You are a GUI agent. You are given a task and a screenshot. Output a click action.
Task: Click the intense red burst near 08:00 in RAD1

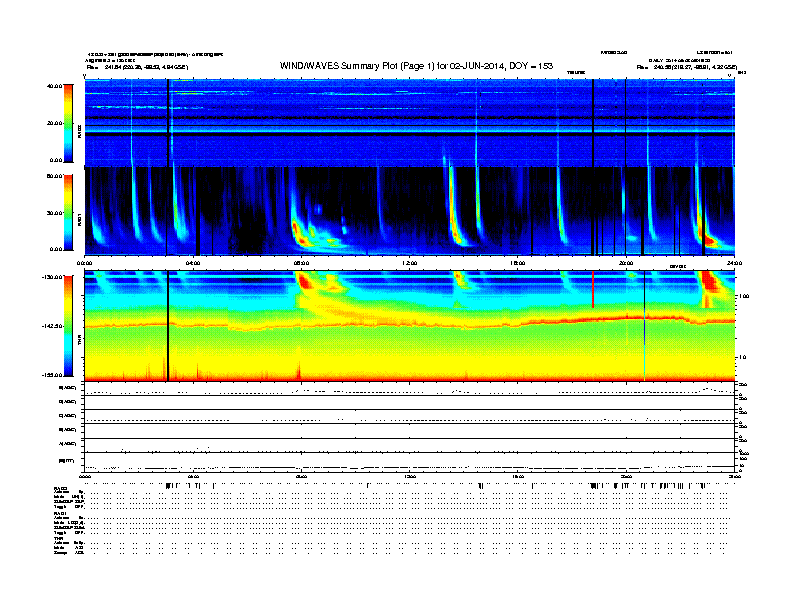[299, 235]
